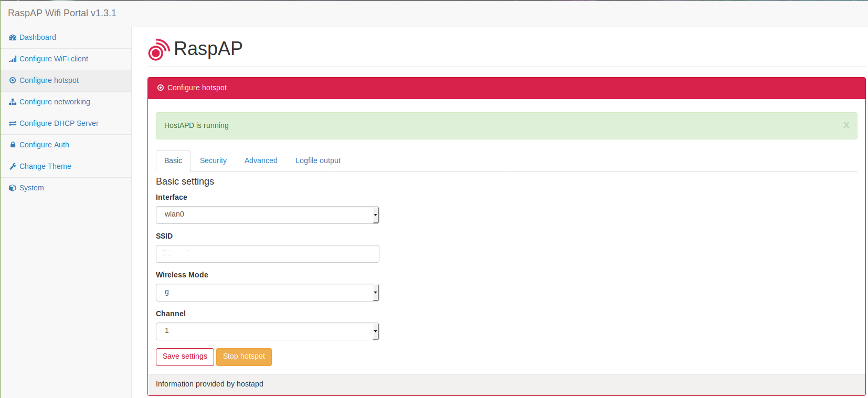This screenshot has height=398, width=868.
Task: Click the 'Channel' field label
Action: click(x=171, y=314)
